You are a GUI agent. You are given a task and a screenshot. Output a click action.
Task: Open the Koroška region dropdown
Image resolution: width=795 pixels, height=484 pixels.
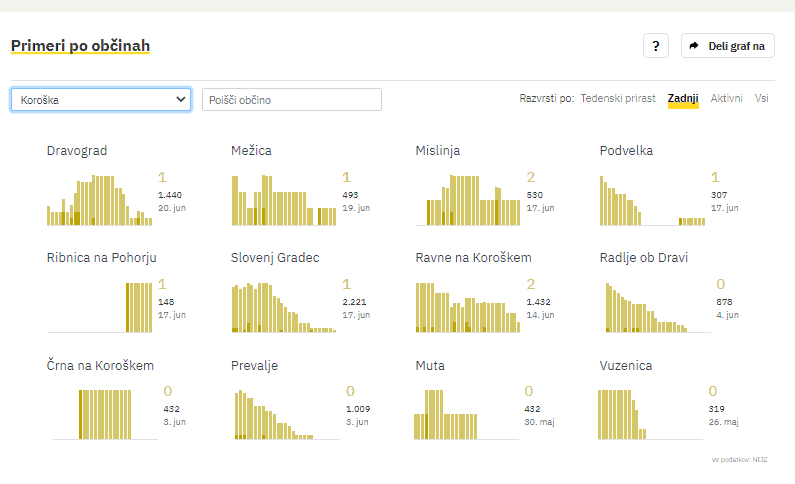tap(101, 99)
